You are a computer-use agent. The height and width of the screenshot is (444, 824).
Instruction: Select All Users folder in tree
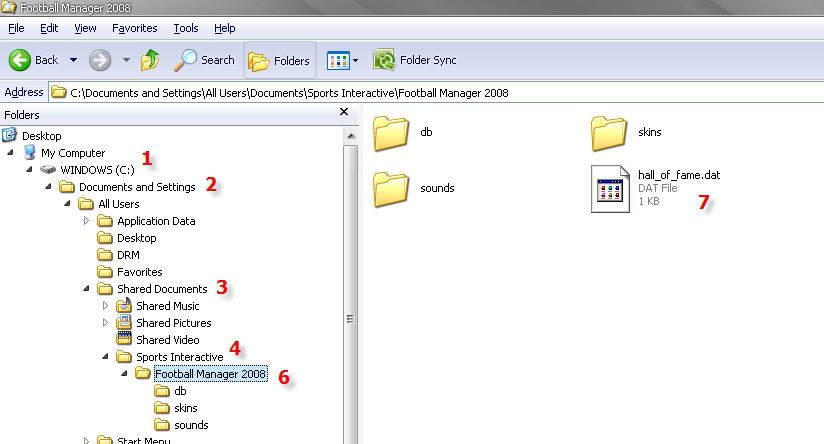click(x=119, y=204)
